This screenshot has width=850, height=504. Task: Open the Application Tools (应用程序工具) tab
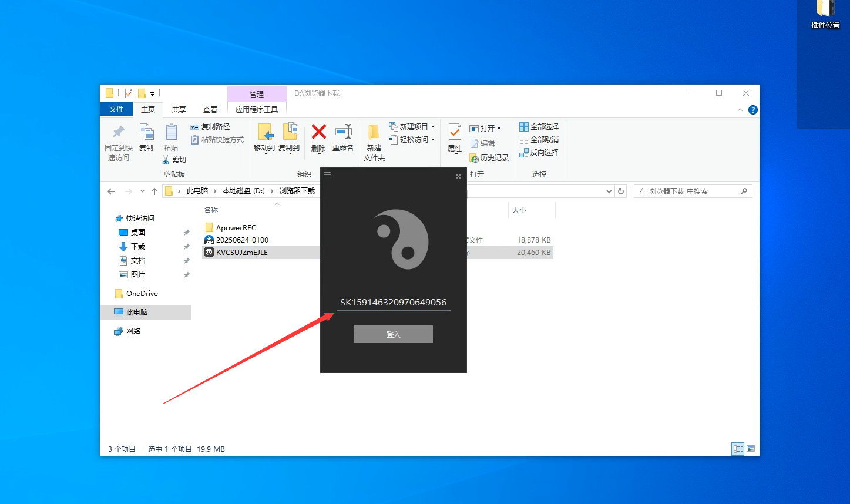[x=257, y=109]
